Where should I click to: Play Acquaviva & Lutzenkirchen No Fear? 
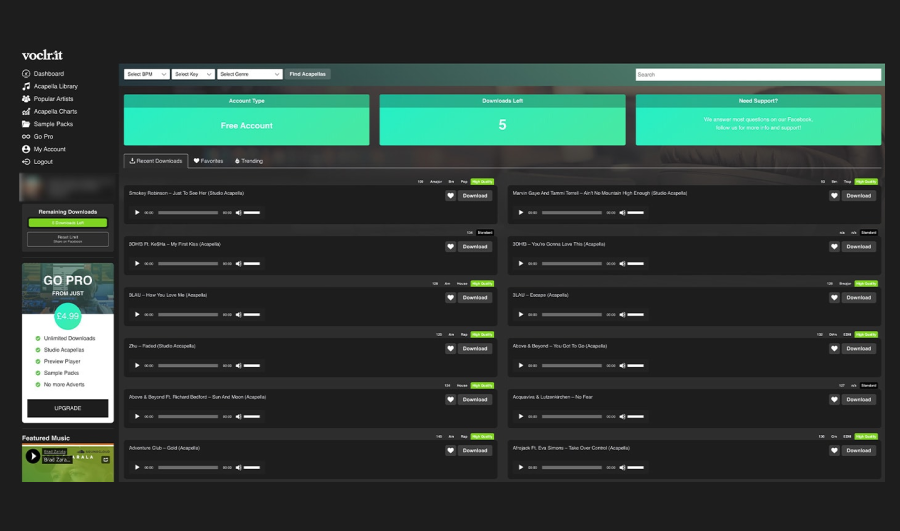[x=521, y=416]
